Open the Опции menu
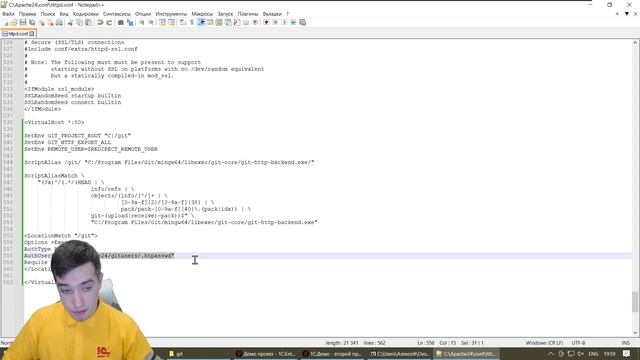Screen dimensions: 640x360 click(x=143, y=14)
